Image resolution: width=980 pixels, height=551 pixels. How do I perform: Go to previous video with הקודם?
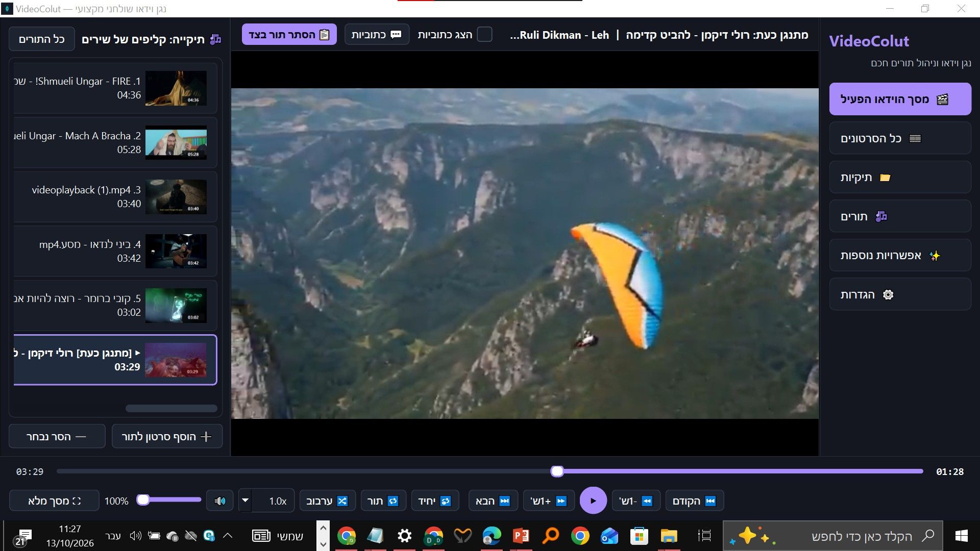coord(694,501)
